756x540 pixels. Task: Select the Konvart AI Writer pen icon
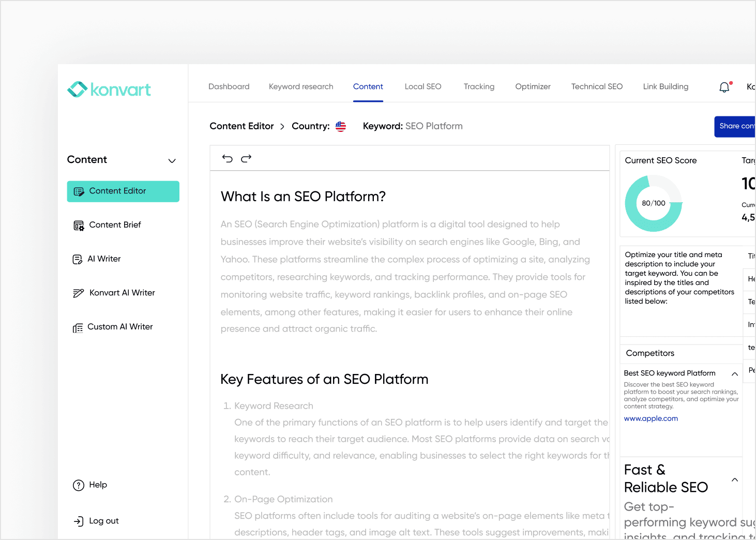coord(78,293)
